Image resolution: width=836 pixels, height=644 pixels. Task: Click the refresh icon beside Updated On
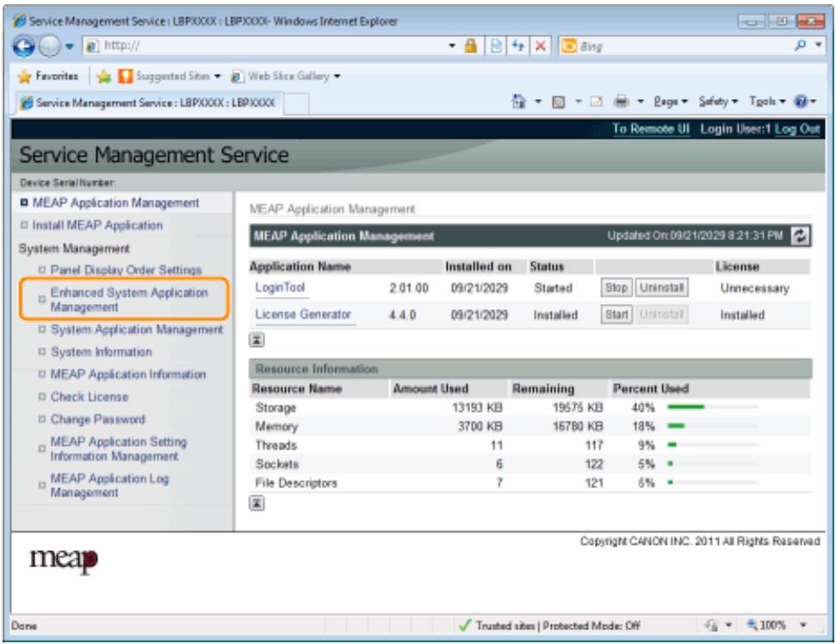click(801, 236)
